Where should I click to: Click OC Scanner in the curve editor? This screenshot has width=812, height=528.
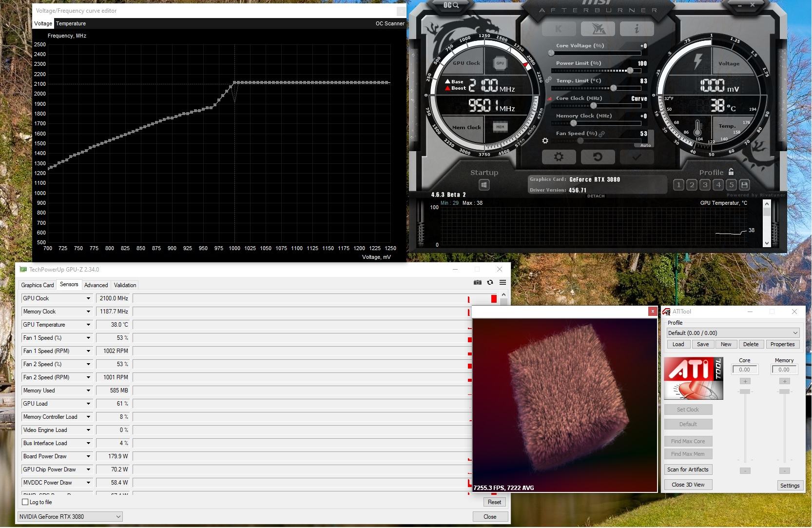click(390, 23)
